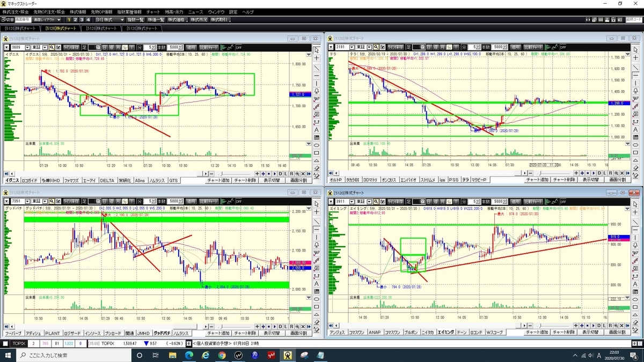The image size is (644, 362).
Task: Switch the OFF toggle in イグニス chart toolbar
Action: pyautogui.click(x=238, y=47)
